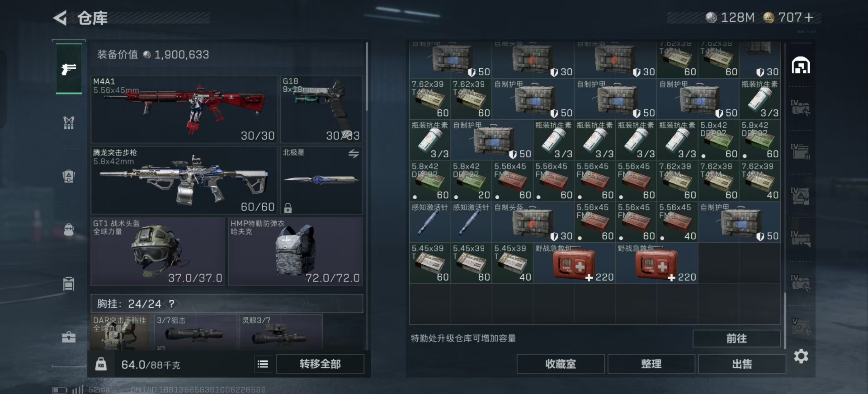Click the 转移全部 button
The height and width of the screenshot is (394, 868).
pos(320,364)
